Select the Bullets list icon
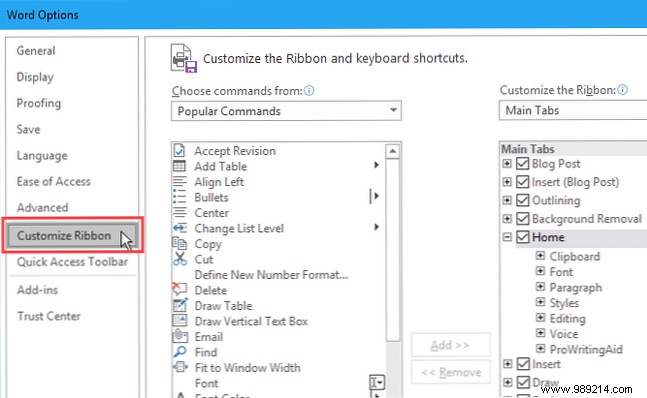 click(x=179, y=197)
